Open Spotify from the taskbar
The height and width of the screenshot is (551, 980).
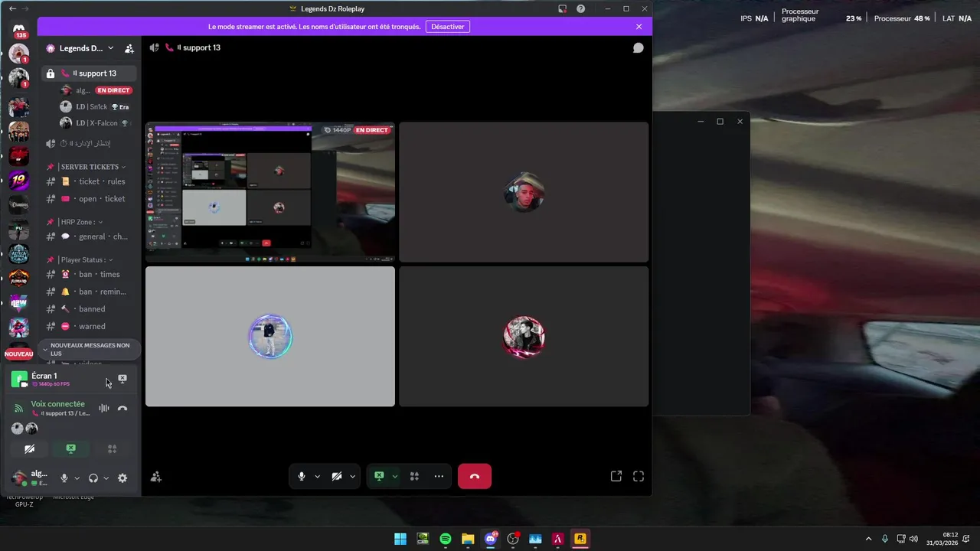coord(446,539)
